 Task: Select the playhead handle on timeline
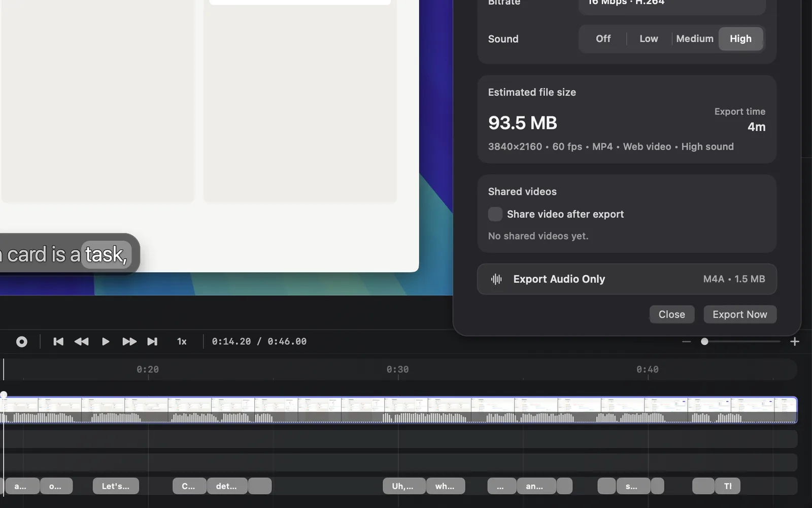coord(4,395)
